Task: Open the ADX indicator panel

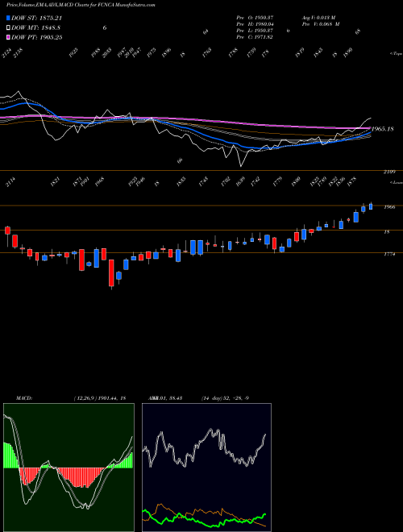Action: click(206, 468)
